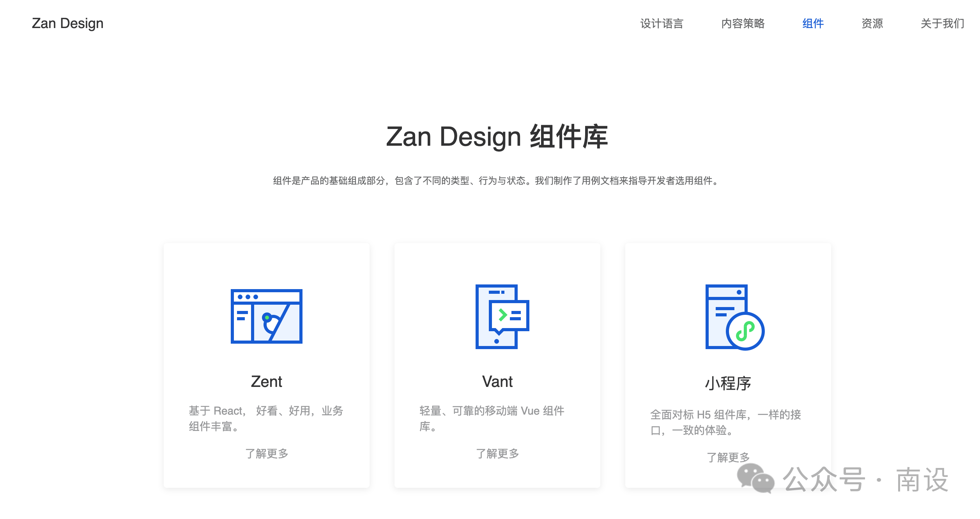The height and width of the screenshot is (519, 980).
Task: Select the 组件 navigation tab
Action: (x=813, y=23)
